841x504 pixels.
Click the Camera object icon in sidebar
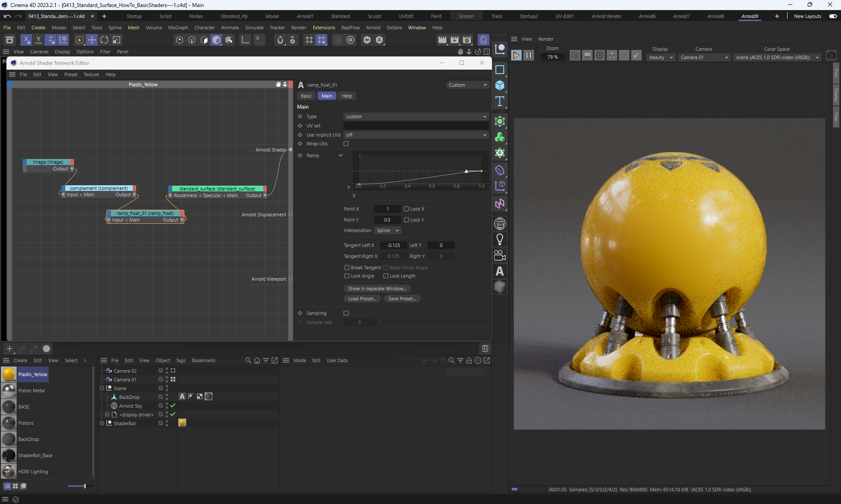(500, 255)
